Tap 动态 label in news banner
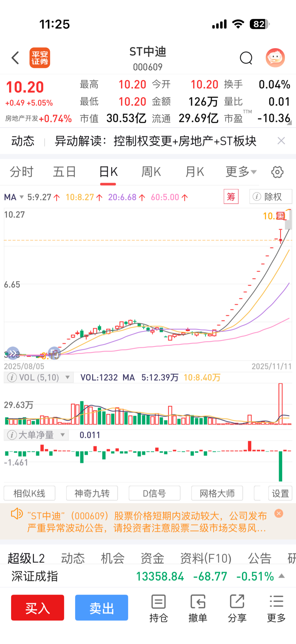 pos(23,141)
